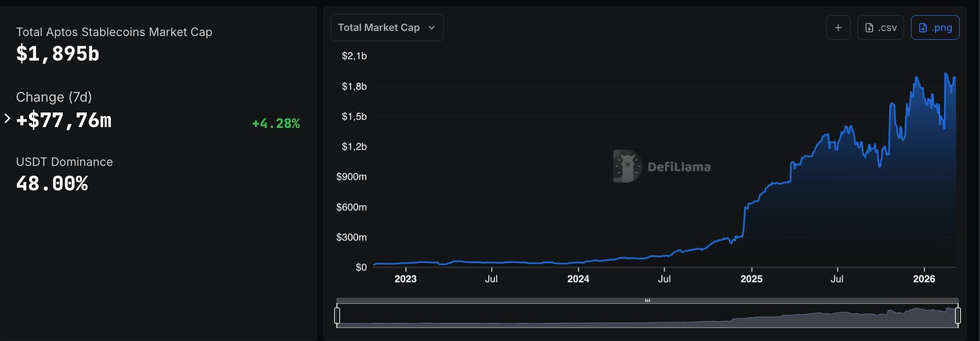Click the 48.00% USDT dominance value
Image resolution: width=980 pixels, height=341 pixels.
tap(52, 183)
